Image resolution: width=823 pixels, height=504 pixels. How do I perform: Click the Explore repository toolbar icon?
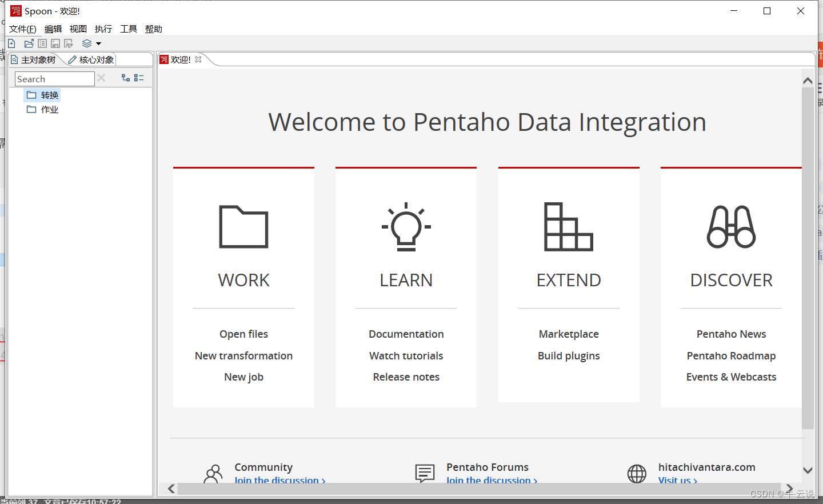(42, 43)
